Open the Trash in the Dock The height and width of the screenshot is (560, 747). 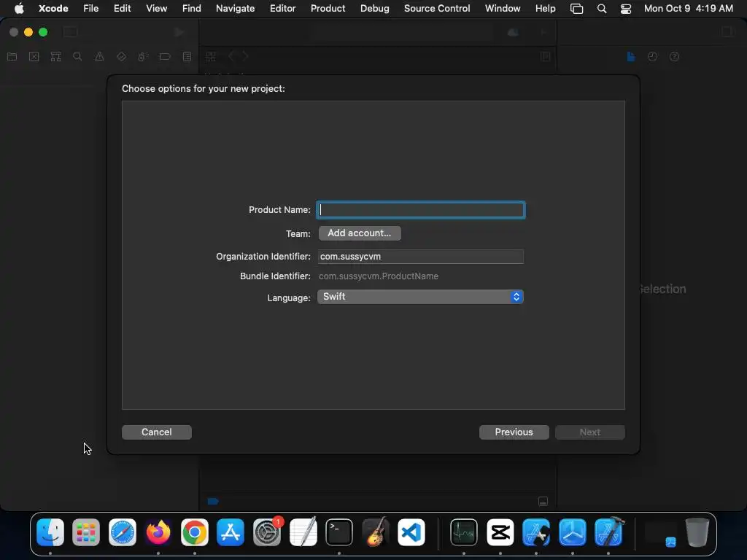pyautogui.click(x=697, y=532)
